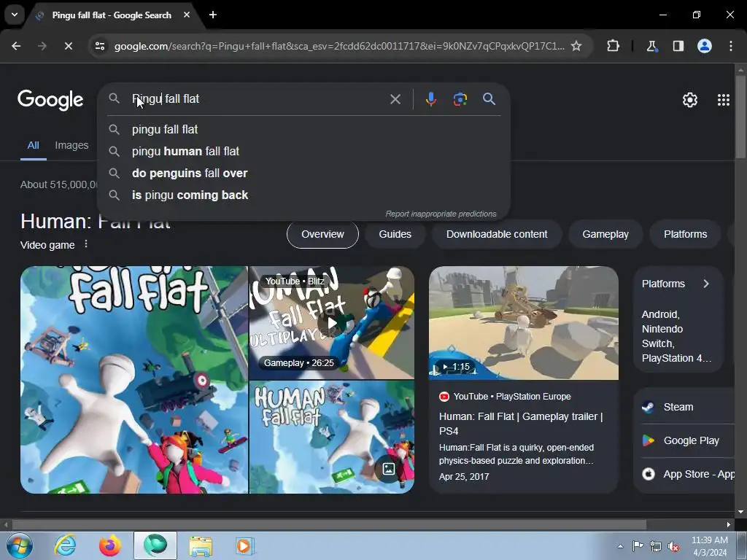The image size is (747, 560).
Task: Open Action Center flag tray icon
Action: 638,546
